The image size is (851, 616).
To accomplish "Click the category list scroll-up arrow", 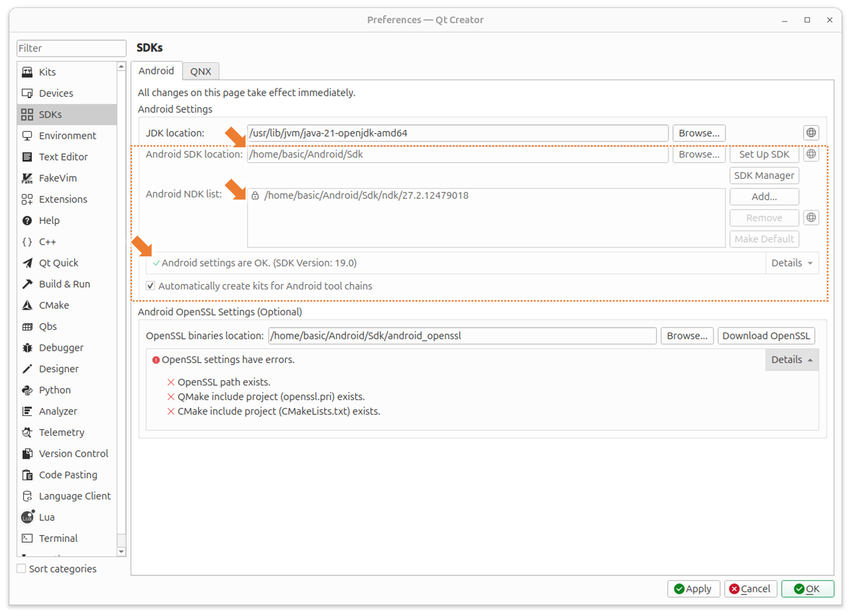I will click(x=122, y=66).
